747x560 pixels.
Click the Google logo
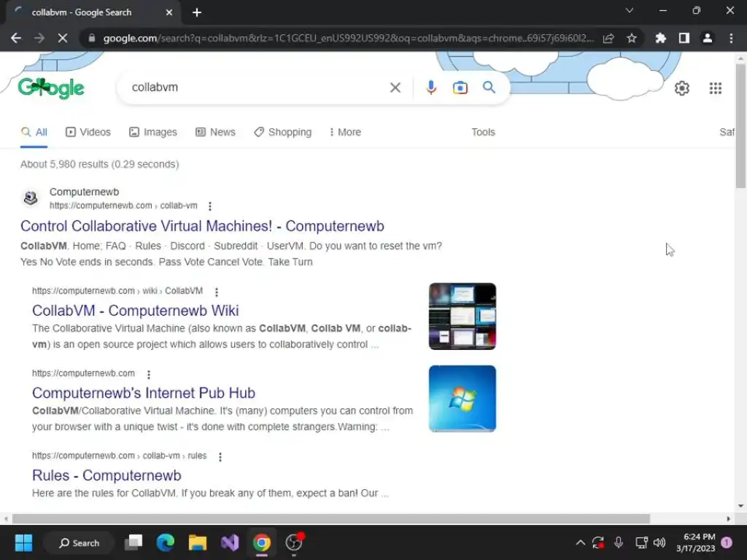click(52, 87)
